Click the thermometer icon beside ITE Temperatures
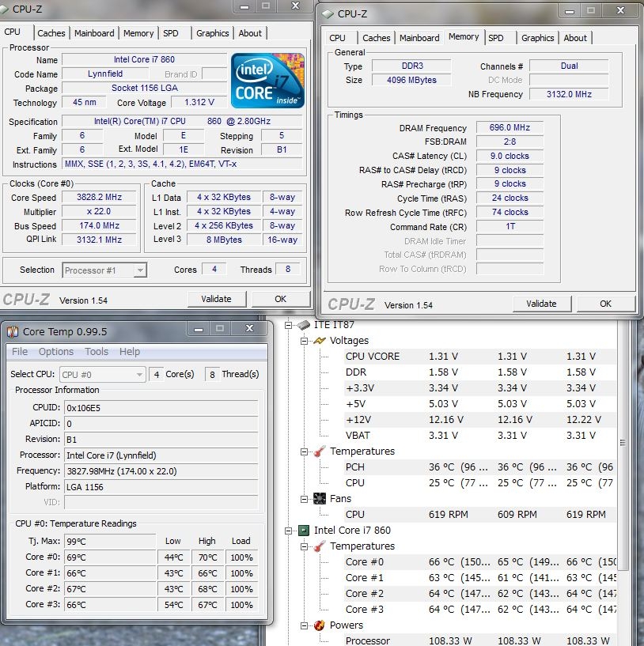The width and height of the screenshot is (644, 646). point(320,451)
